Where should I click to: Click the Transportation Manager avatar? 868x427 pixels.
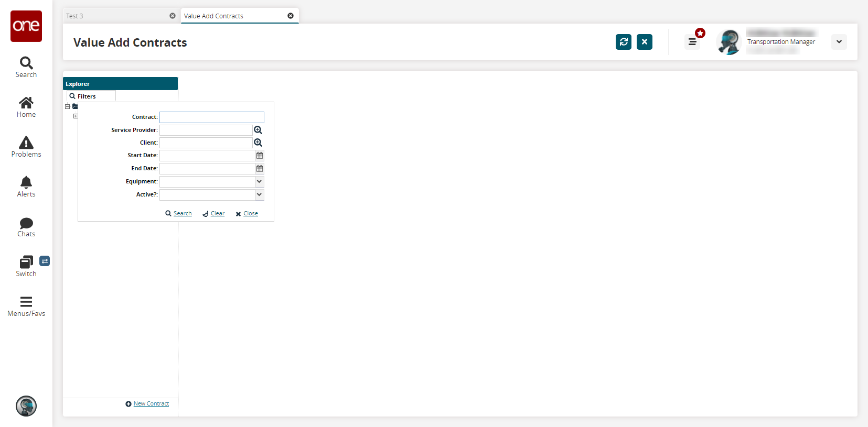[x=729, y=42]
